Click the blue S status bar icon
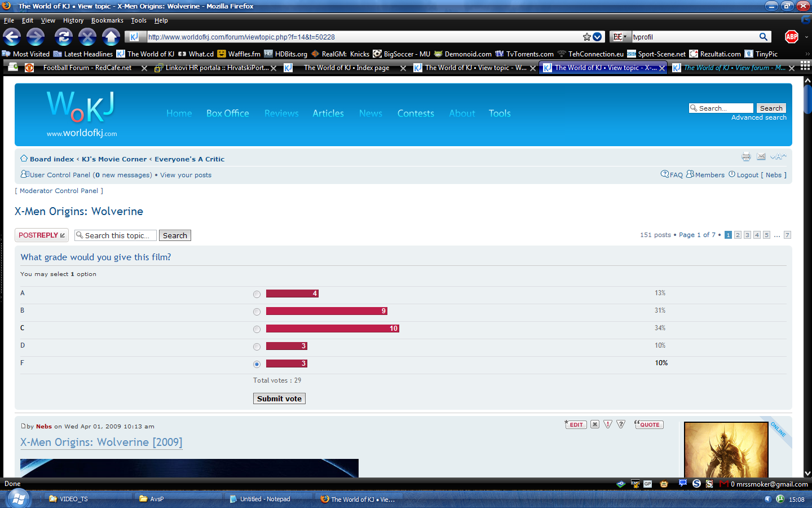The width and height of the screenshot is (812, 508). pyautogui.click(x=696, y=484)
